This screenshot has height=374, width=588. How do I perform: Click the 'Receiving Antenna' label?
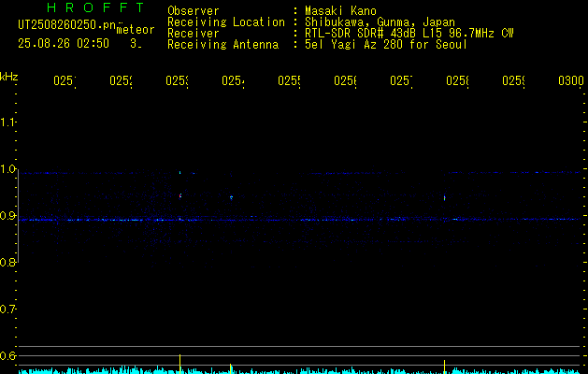point(222,45)
